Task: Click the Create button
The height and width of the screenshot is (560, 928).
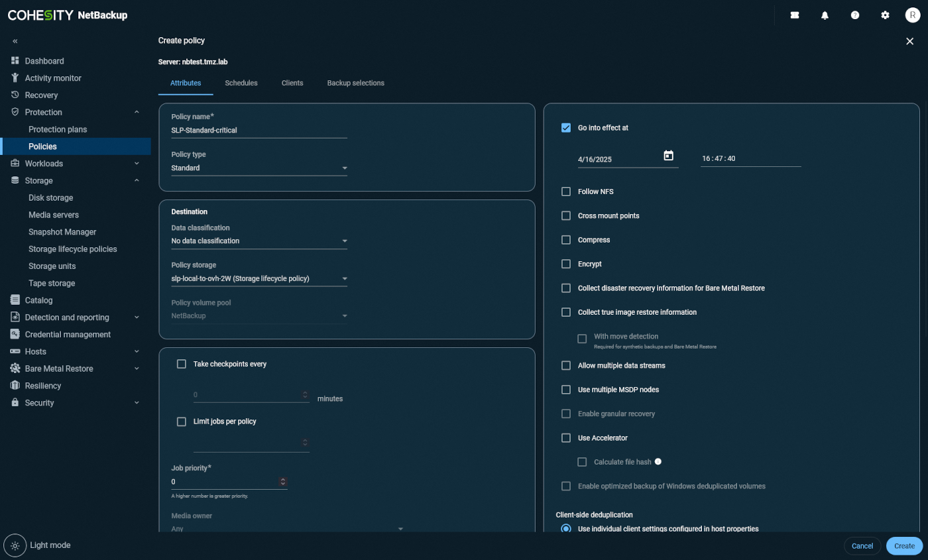Action: [x=904, y=546]
